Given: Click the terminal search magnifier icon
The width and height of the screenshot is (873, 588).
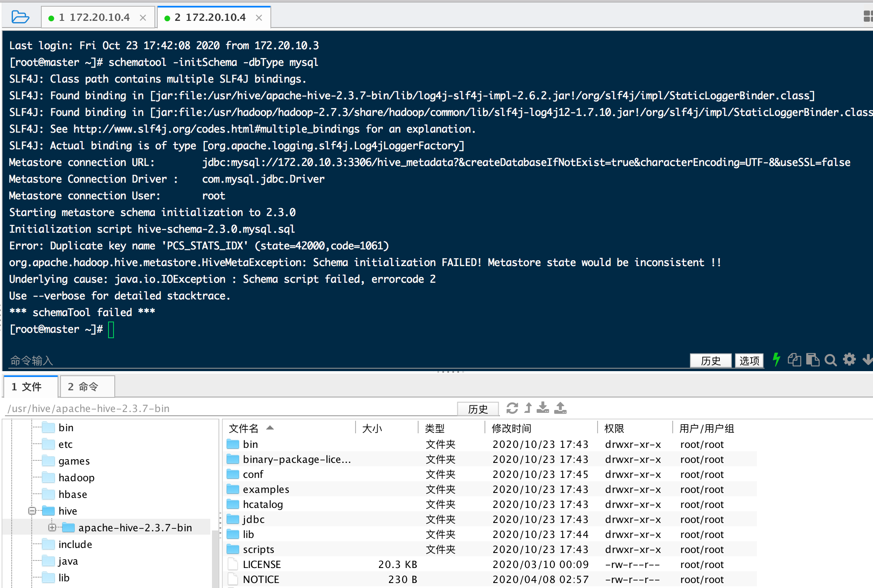Looking at the screenshot, I should (x=830, y=360).
